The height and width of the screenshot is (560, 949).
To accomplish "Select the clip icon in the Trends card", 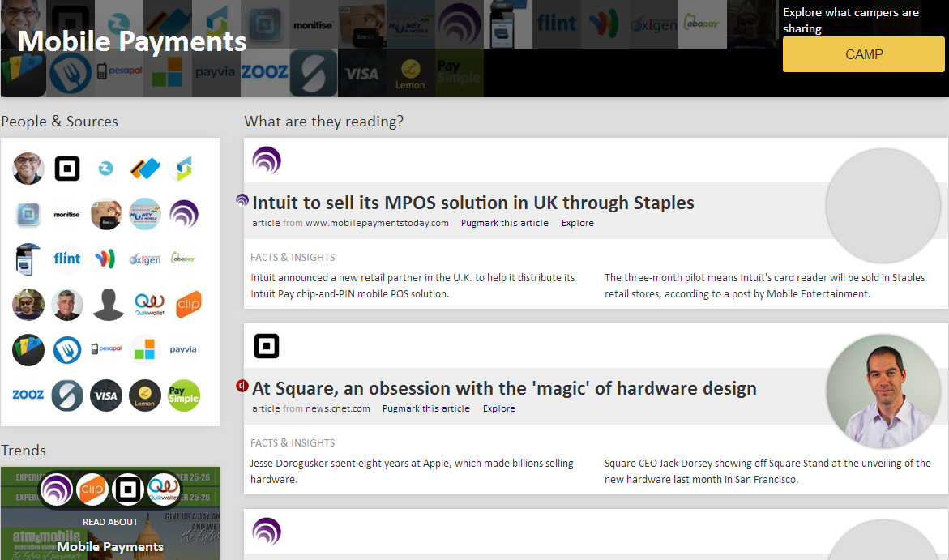I will pos(92,489).
